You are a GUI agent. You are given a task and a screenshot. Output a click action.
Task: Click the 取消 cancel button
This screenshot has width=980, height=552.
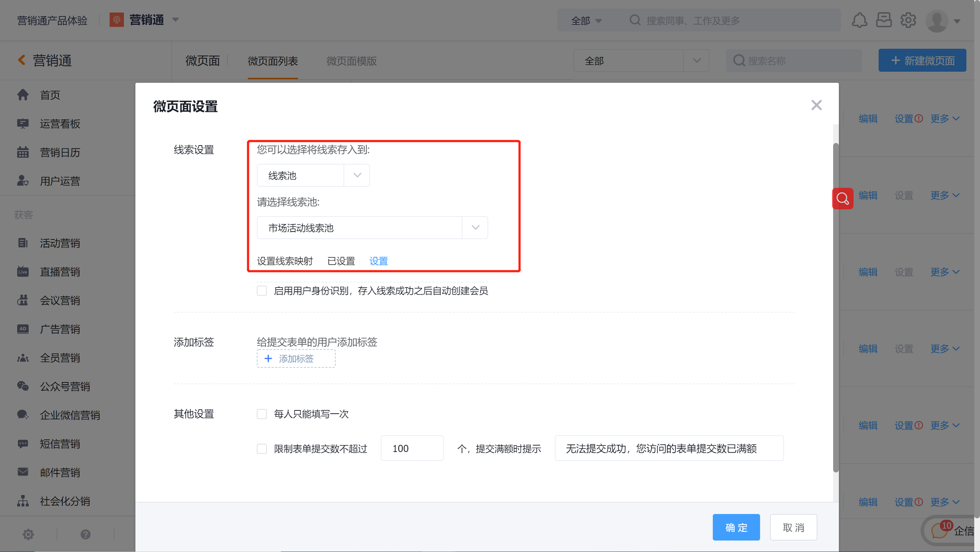[793, 527]
